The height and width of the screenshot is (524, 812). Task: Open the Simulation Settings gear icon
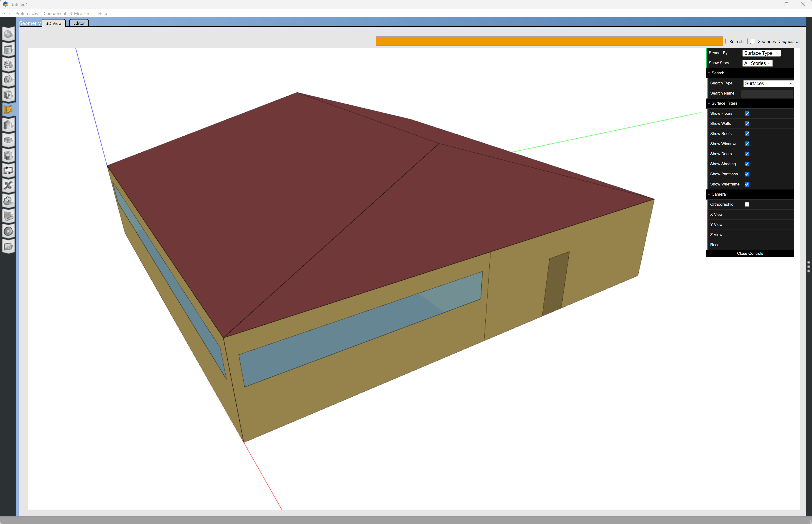click(x=8, y=201)
